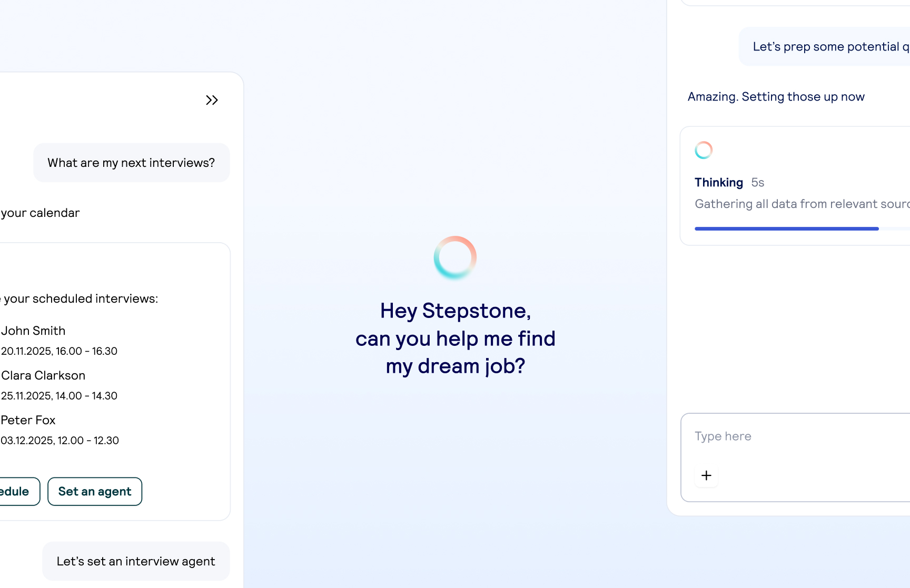The height and width of the screenshot is (588, 910).
Task: Click the small spinner ring above Thinking
Action: (704, 150)
